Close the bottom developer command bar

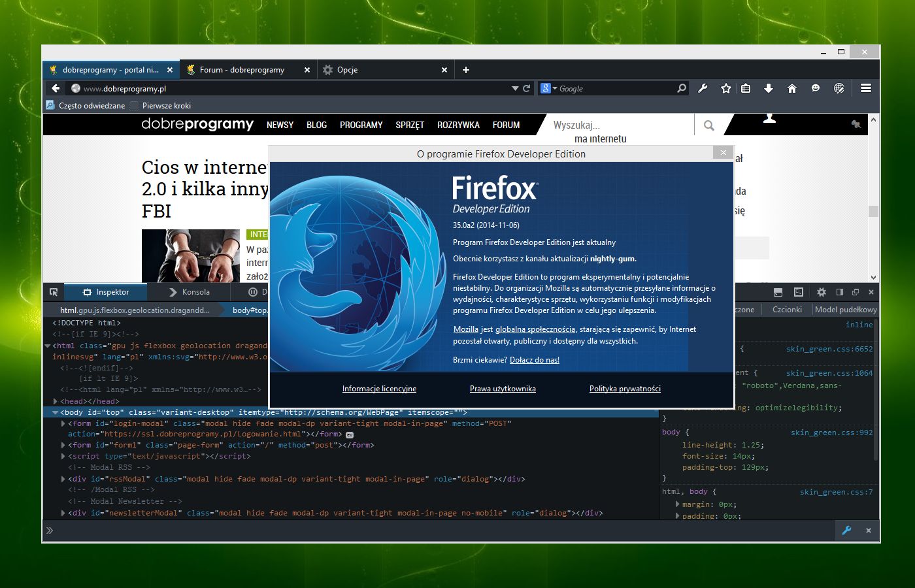pyautogui.click(x=869, y=531)
